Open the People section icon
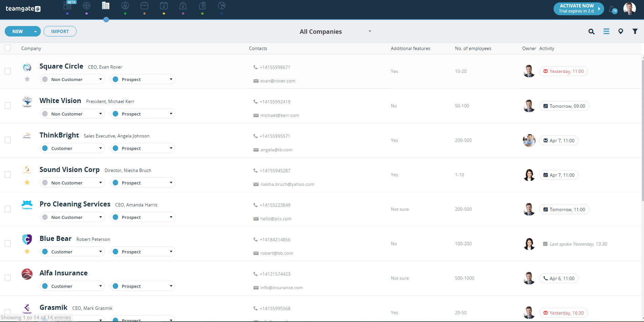This screenshot has height=322, width=644. (x=125, y=6)
